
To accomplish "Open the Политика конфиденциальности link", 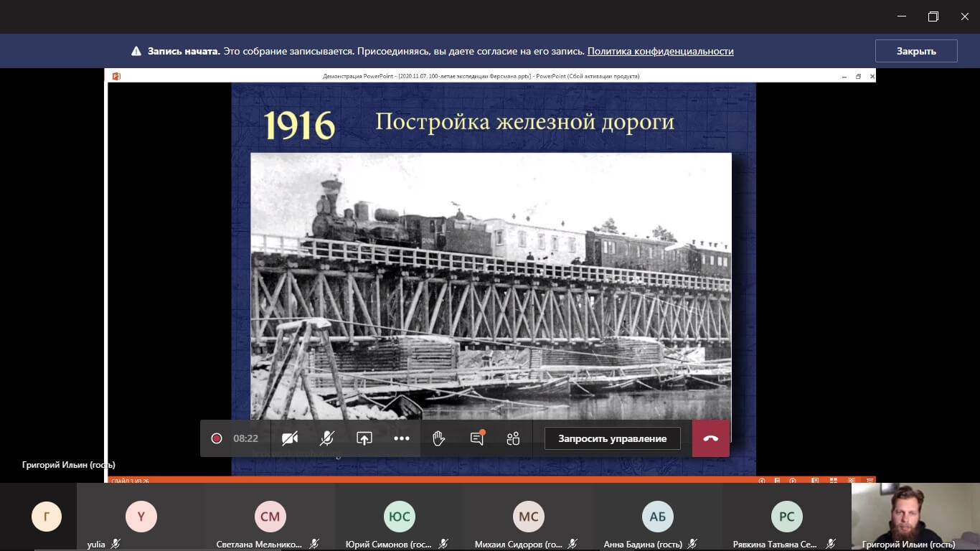I will (x=660, y=51).
